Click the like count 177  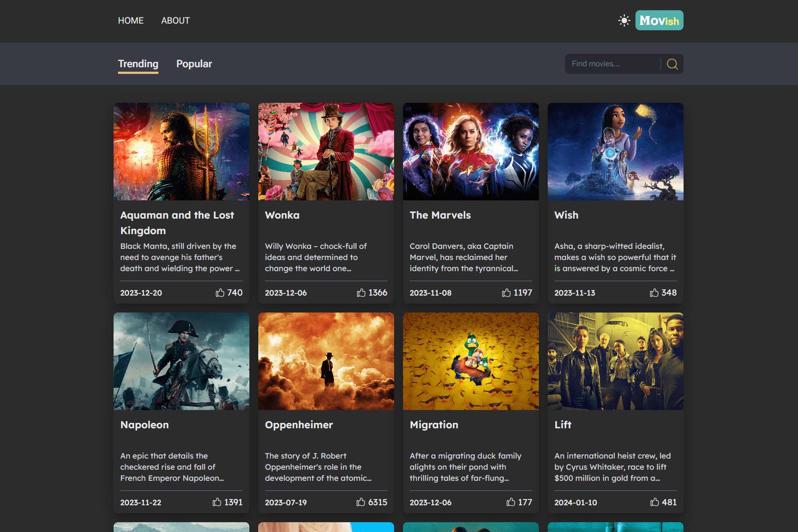click(x=525, y=502)
